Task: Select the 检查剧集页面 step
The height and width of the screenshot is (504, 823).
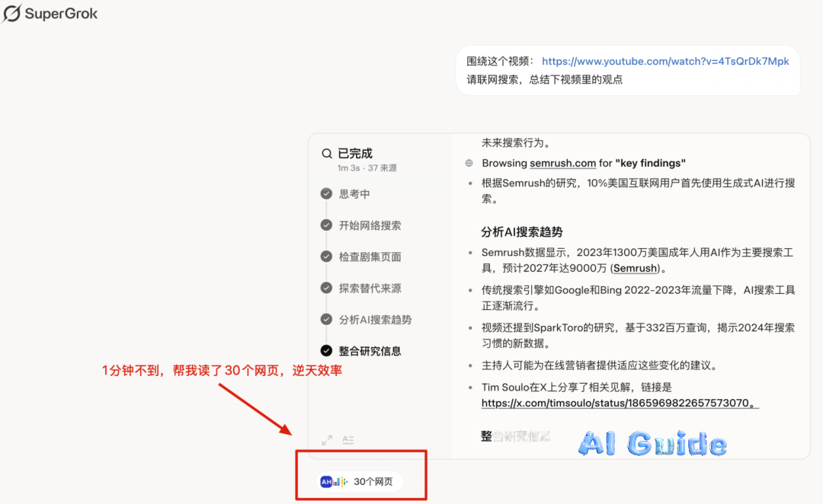Action: click(370, 257)
